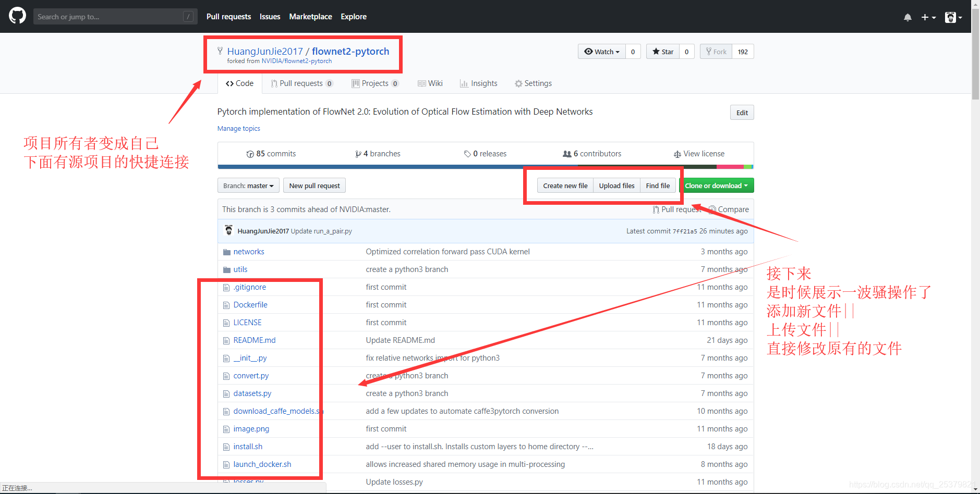The width and height of the screenshot is (980, 494).
Task: Open repository Settings tab
Action: 533,83
